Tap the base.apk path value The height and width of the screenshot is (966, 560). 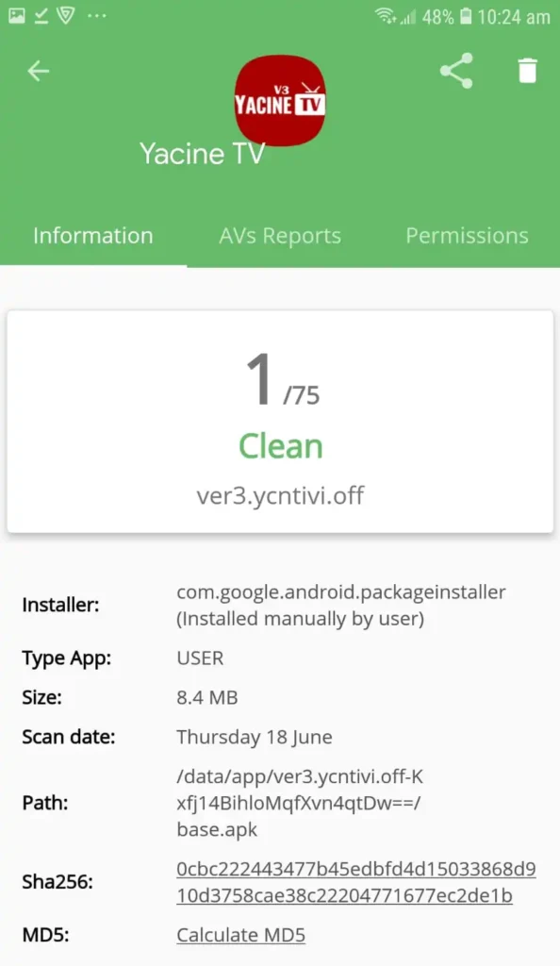[x=300, y=803]
